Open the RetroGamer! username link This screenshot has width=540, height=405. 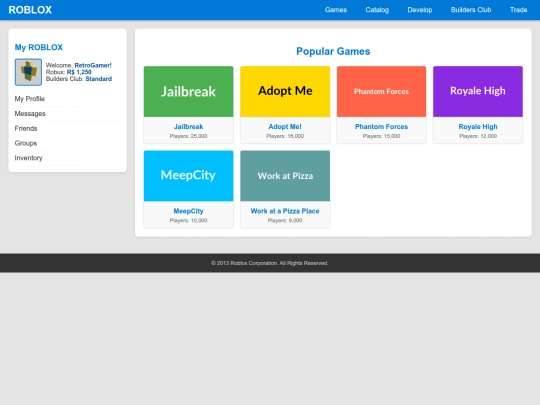[x=93, y=65]
